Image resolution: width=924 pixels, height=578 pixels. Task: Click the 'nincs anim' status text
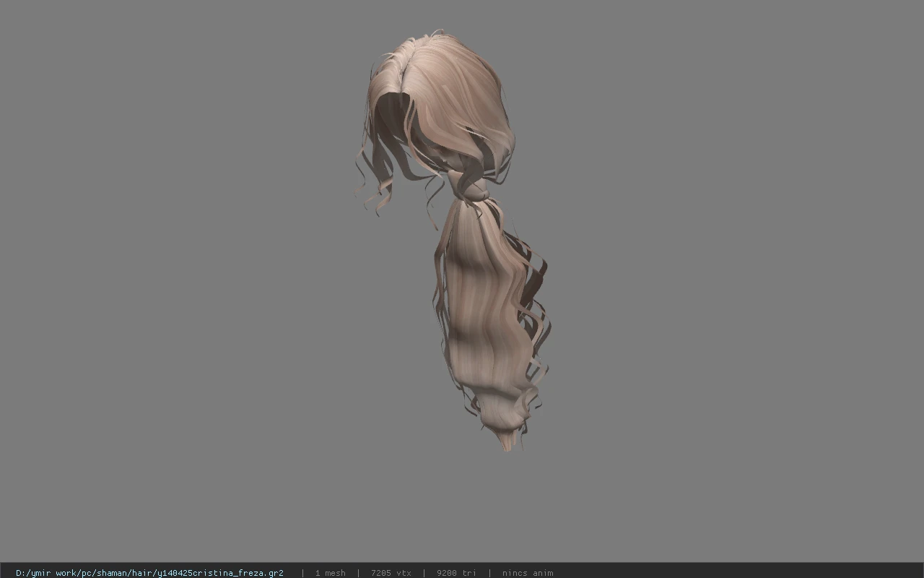click(528, 573)
